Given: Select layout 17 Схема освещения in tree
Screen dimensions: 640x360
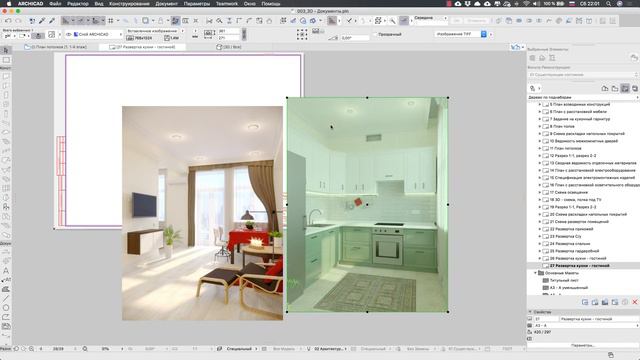Looking at the screenshot, I should (569, 192).
